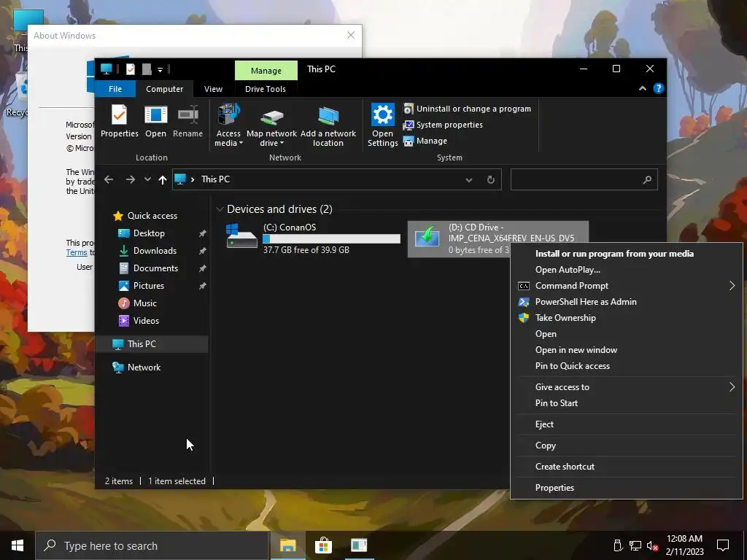Open Music in the navigation pane
747x560 pixels.
point(144,303)
